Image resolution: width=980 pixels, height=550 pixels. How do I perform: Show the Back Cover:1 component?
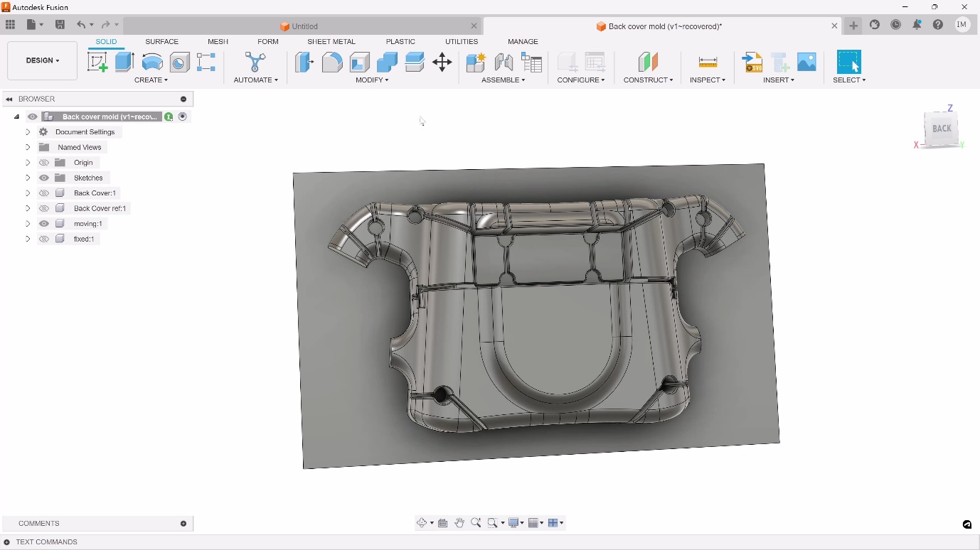pyautogui.click(x=44, y=193)
